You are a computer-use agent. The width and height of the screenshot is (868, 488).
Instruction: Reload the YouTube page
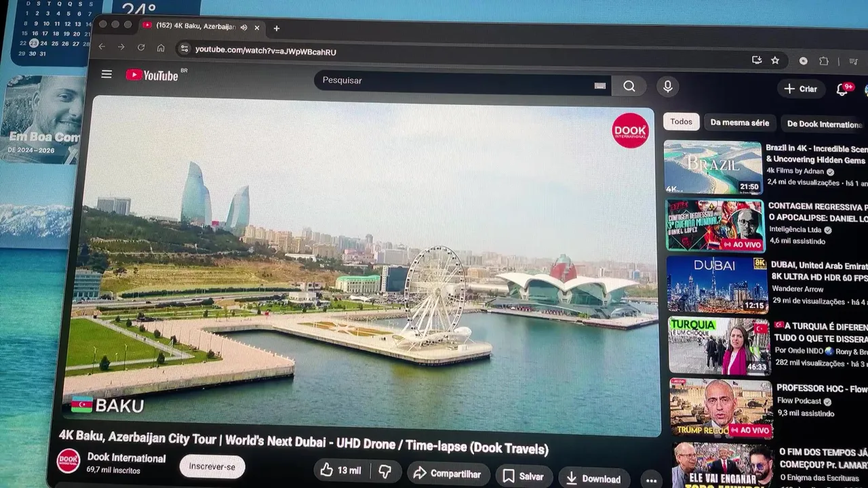click(141, 47)
